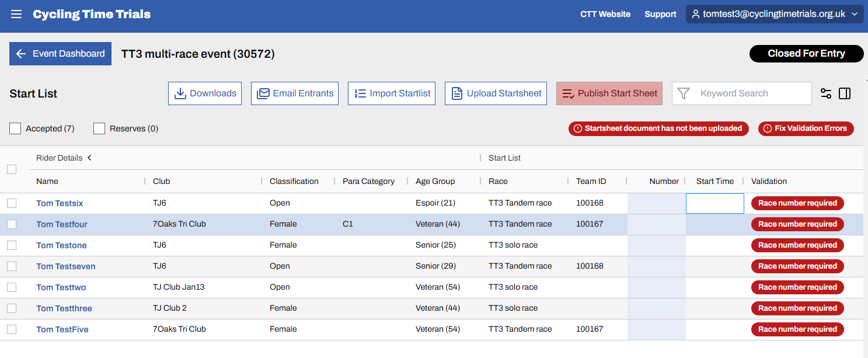Image resolution: width=868 pixels, height=358 pixels.
Task: Open the filter settings sliders icon
Action: [825, 93]
